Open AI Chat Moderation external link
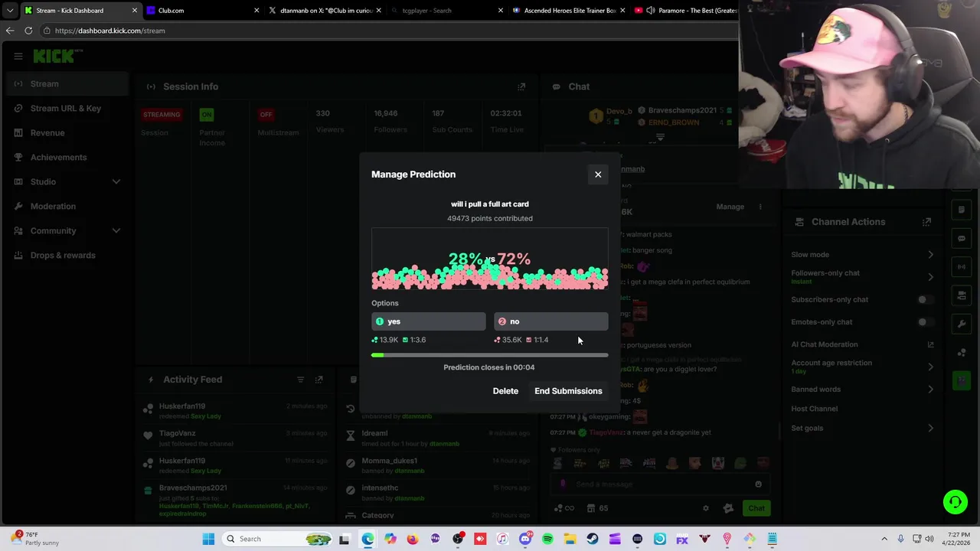The height and width of the screenshot is (551, 980). coord(930,344)
